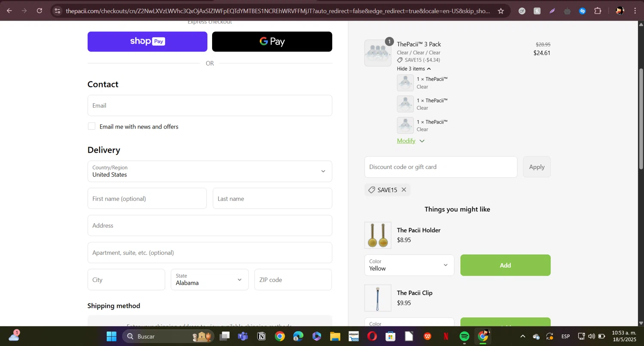Click the Discount code or gift card field
The image size is (644, 346).
440,167
